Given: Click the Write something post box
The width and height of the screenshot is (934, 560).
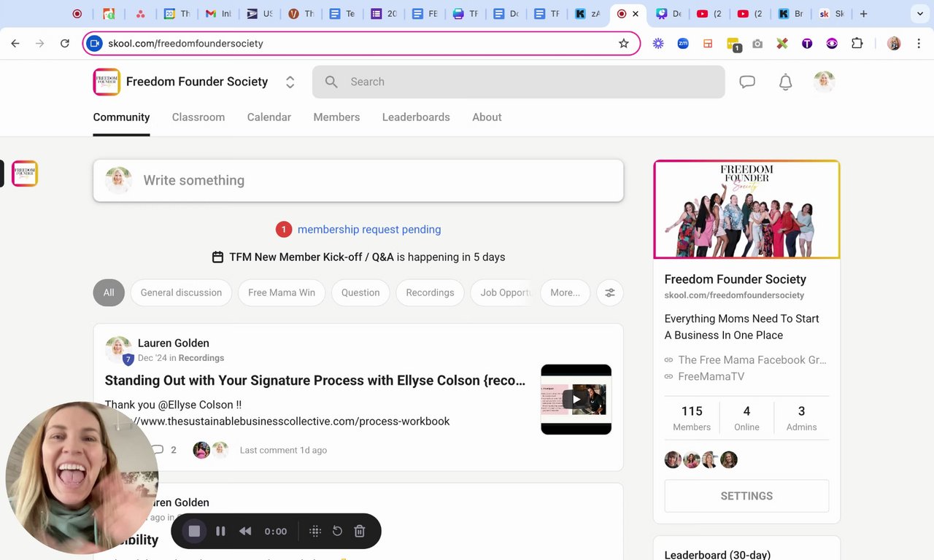Looking at the screenshot, I should click(x=358, y=180).
